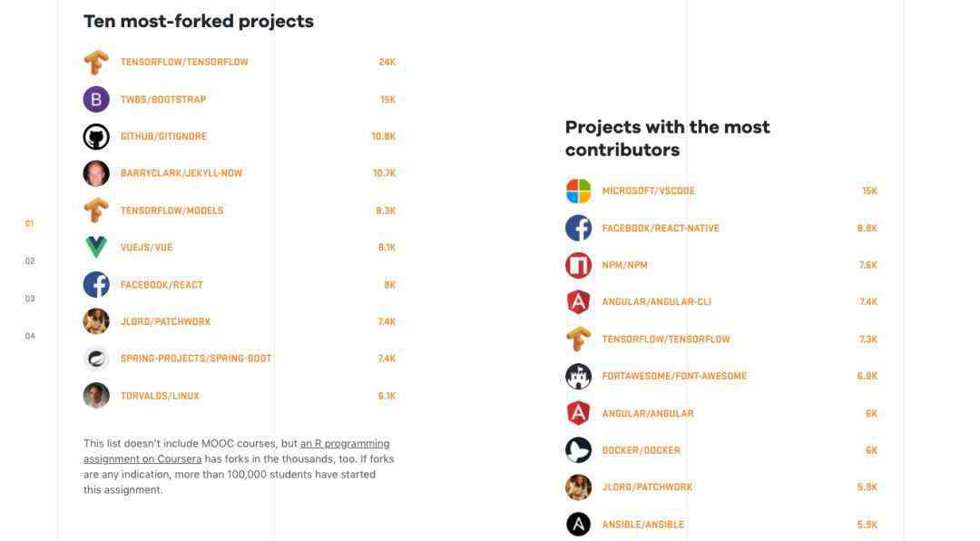The height and width of the screenshot is (541, 980).
Task: Click the Ansible black A icon
Action: 578,524
